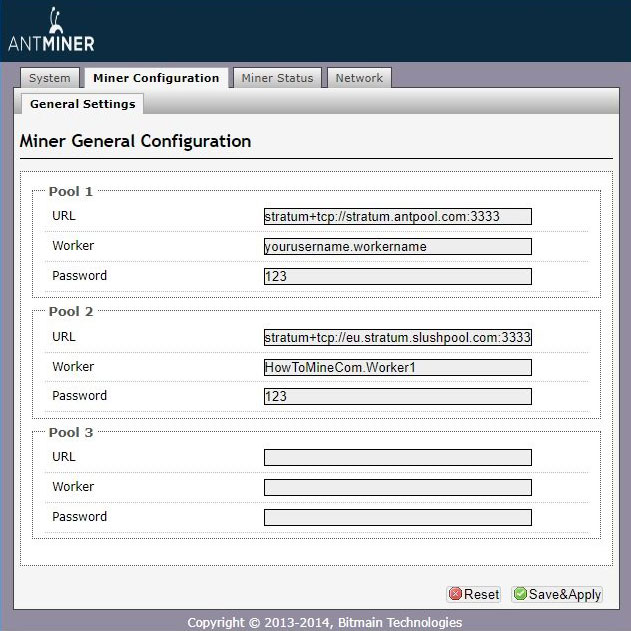Click the URL label under Pool 1
Viewport: 631px width, 631px height.
click(64, 216)
